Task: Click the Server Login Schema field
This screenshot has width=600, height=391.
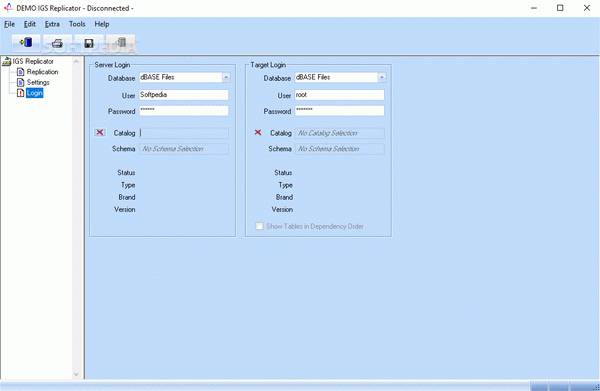Action: (x=184, y=149)
